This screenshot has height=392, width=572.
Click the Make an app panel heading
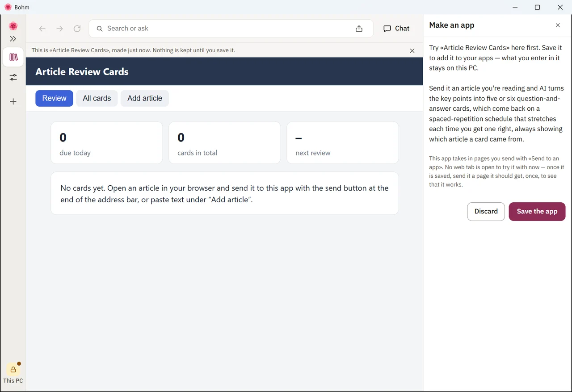pos(451,25)
